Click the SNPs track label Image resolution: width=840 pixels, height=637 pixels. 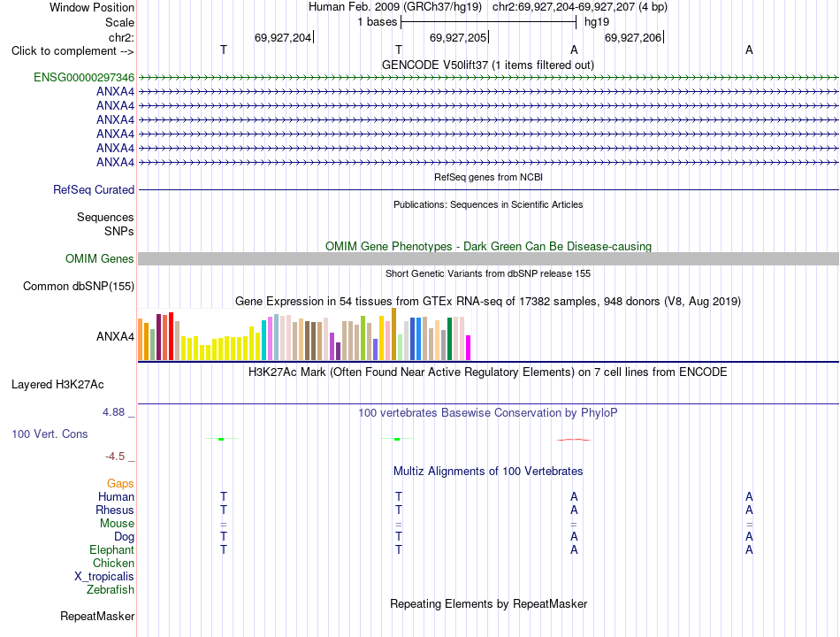tap(119, 231)
